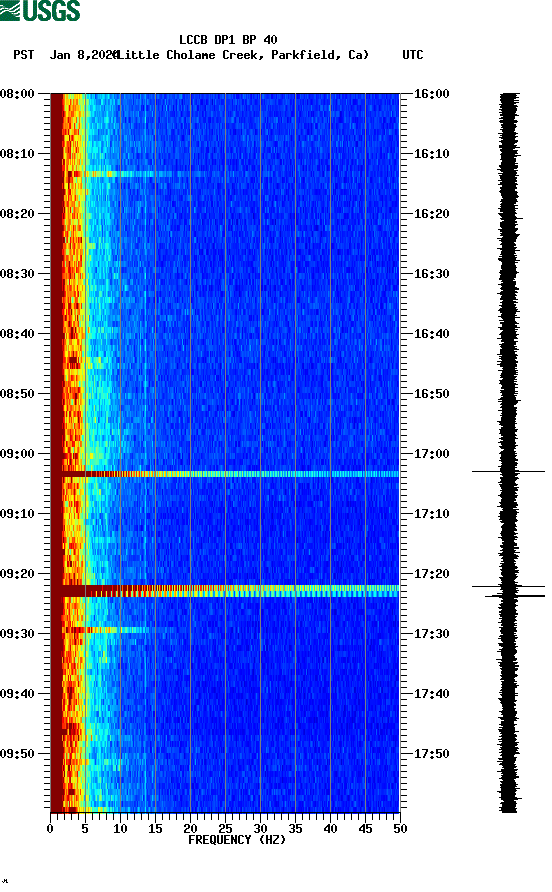This screenshot has height=892, width=552.
Task: Click the 16:10 UTC time label
Action: pyautogui.click(x=431, y=154)
